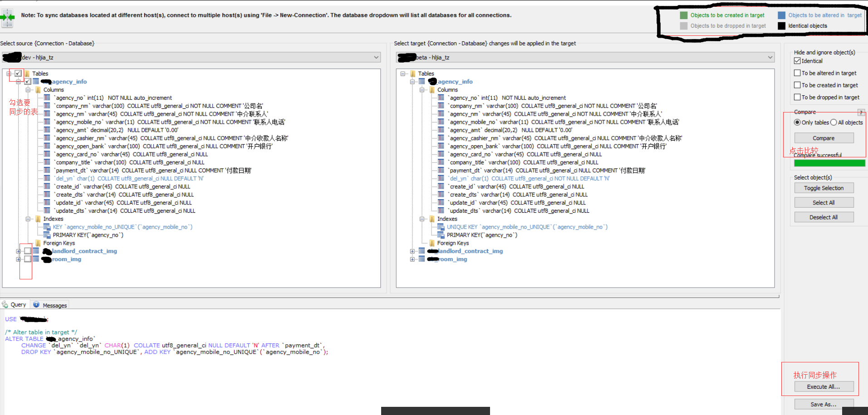Open the target database dropdown
Image resolution: width=868 pixels, height=415 pixels.
pos(770,58)
